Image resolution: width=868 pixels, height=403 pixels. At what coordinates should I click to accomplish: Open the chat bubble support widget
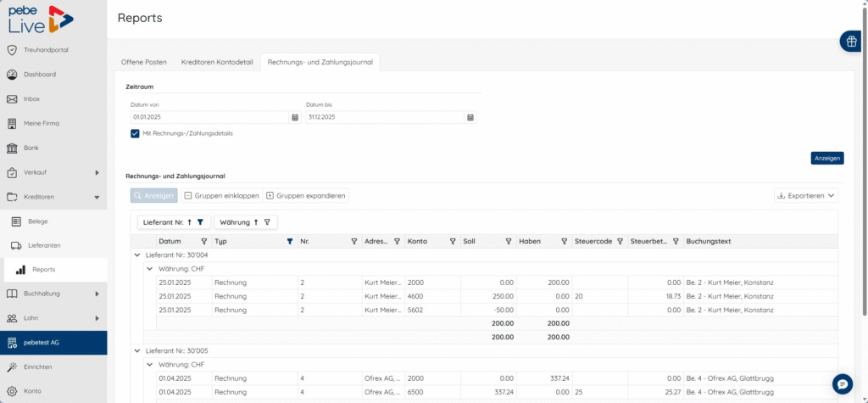point(843,383)
